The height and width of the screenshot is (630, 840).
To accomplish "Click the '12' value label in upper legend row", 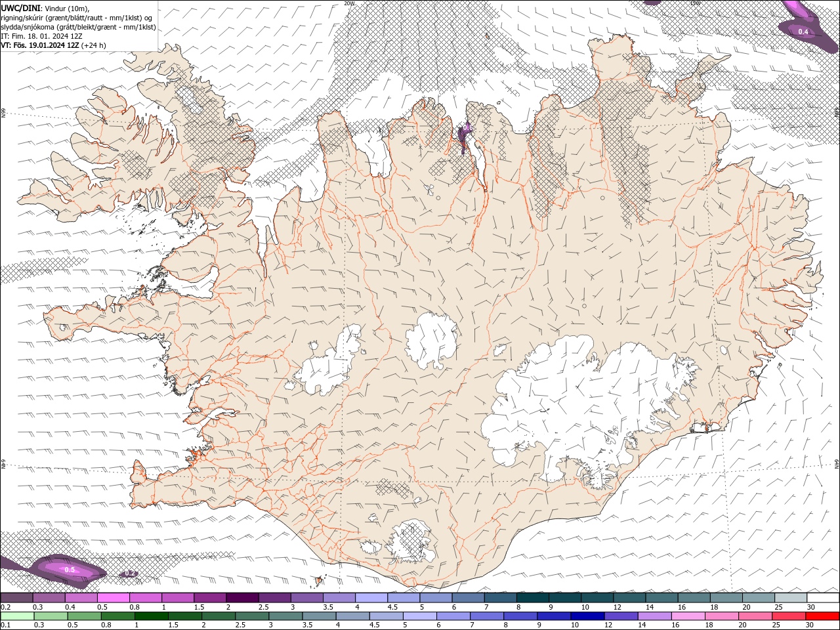I will pos(617,607).
